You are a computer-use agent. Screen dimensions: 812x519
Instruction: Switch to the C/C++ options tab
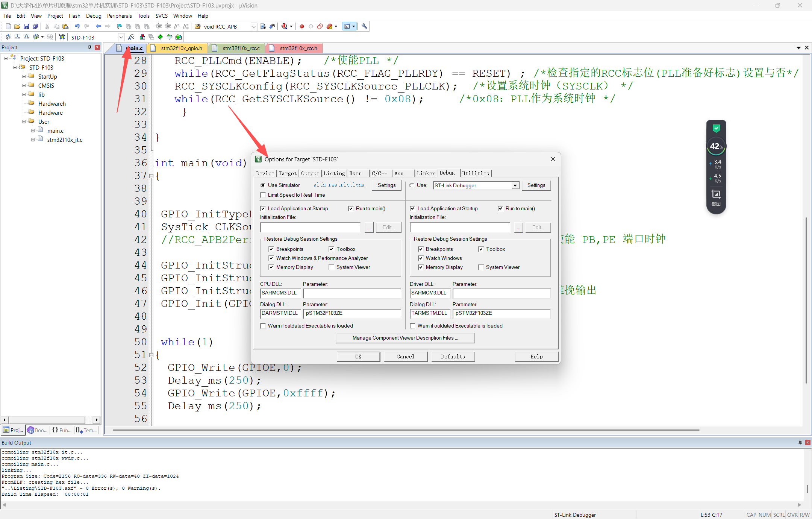click(379, 173)
